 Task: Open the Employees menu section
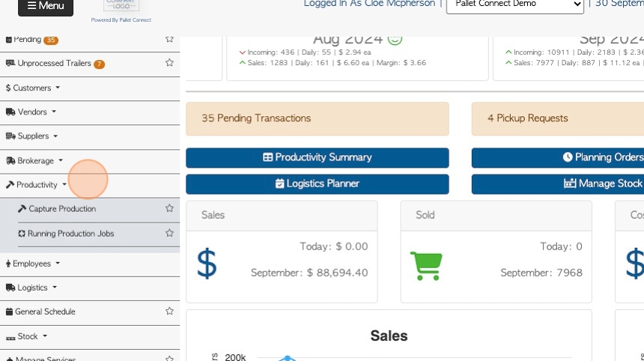[32, 264]
